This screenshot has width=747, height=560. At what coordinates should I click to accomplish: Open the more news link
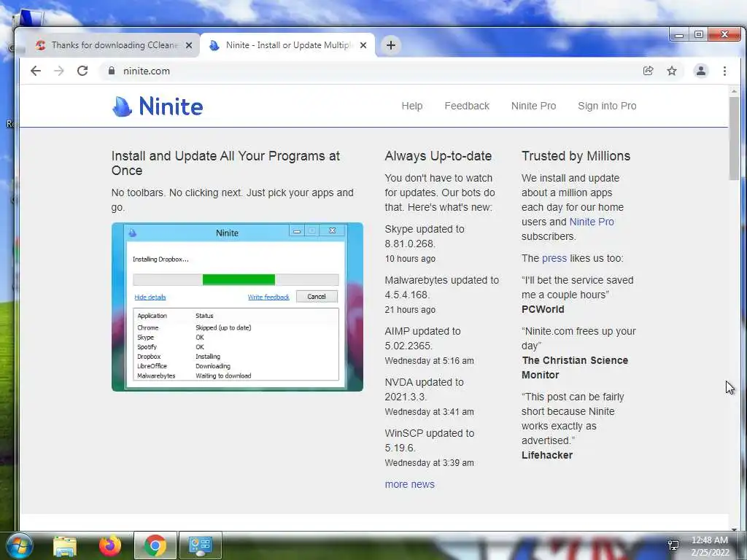[x=410, y=484]
